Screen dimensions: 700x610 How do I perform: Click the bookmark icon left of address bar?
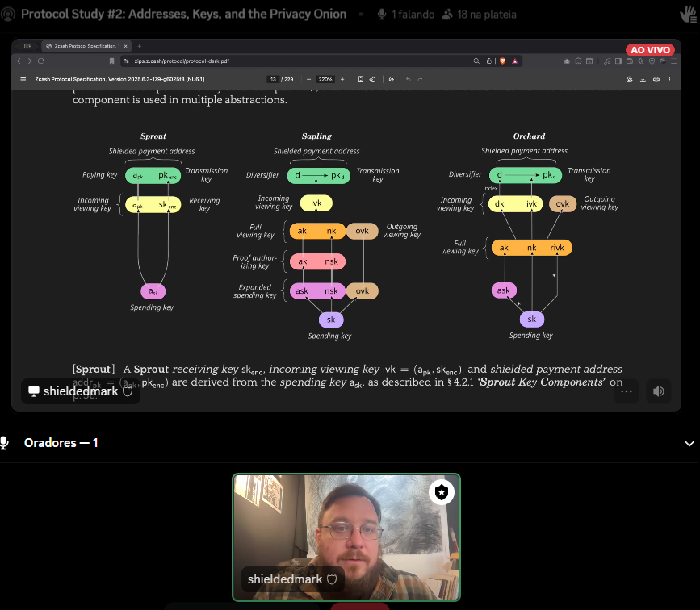[111, 61]
